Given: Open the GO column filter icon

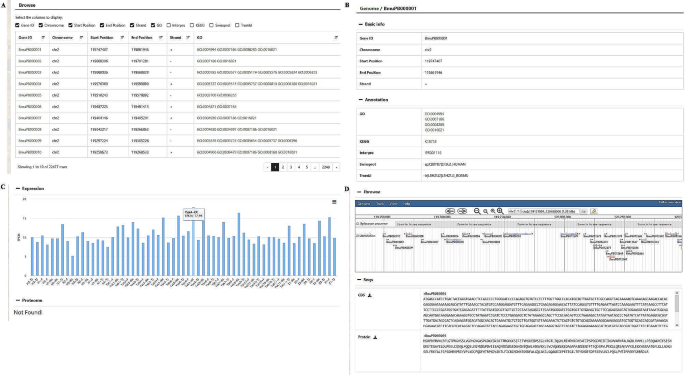Looking at the screenshot, I should tap(336, 38).
